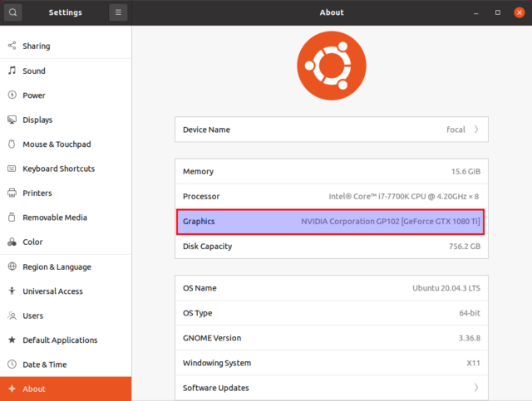Click the Sound music note icon
Image resolution: width=532 pixels, height=401 pixels.
click(x=12, y=71)
